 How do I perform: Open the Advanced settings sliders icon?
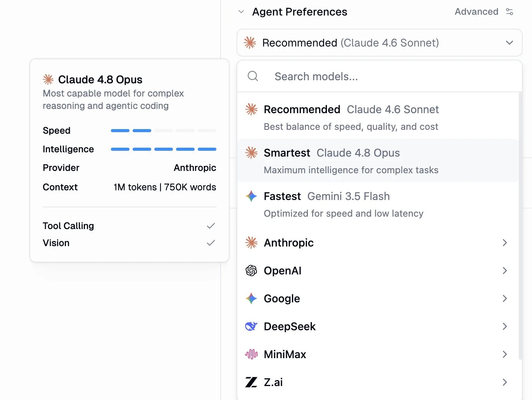tap(510, 12)
